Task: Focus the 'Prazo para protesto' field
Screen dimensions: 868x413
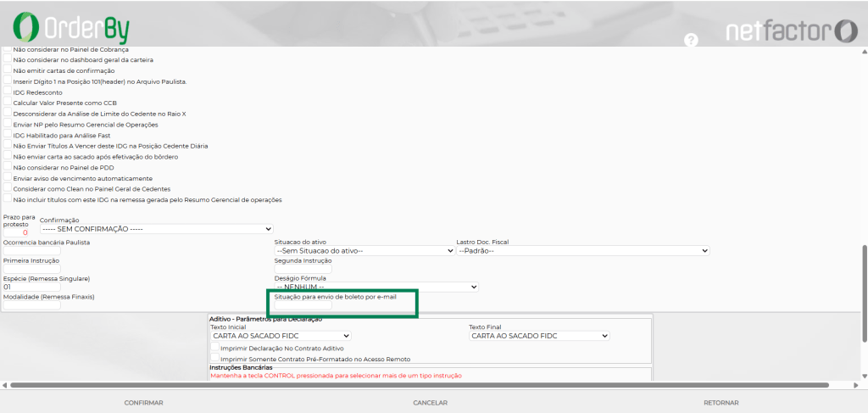Action: [16, 232]
